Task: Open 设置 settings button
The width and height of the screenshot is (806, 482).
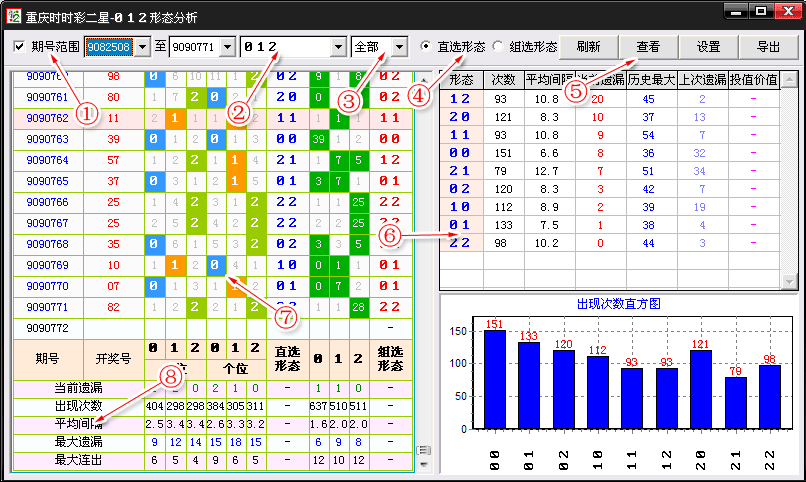Action: (708, 47)
